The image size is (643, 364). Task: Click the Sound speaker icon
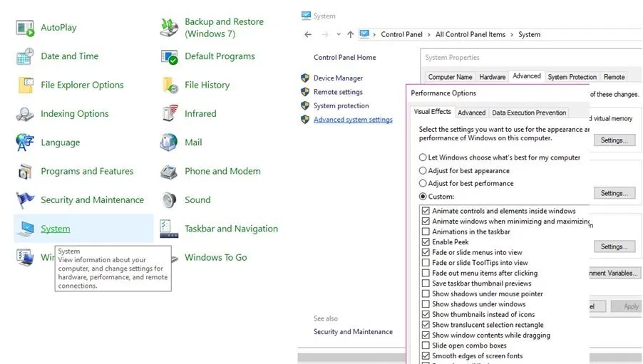(x=169, y=200)
